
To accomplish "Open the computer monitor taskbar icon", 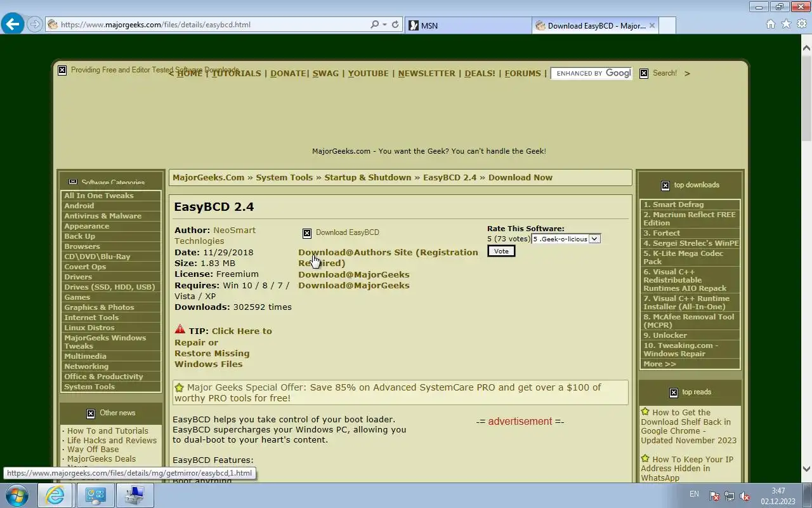I will coord(134,495).
